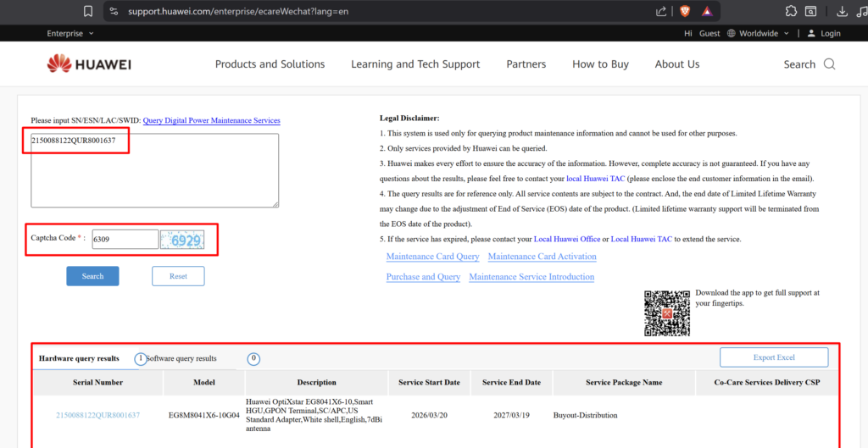Click the Brave Shields lion icon
Screen dimensions: 868x448
point(684,11)
